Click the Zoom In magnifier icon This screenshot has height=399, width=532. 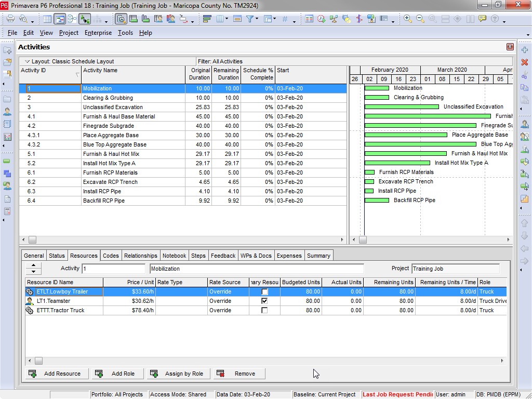click(408, 19)
